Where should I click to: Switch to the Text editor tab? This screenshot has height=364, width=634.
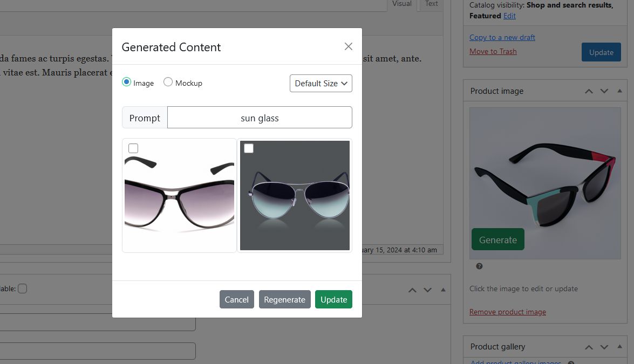coord(431,4)
